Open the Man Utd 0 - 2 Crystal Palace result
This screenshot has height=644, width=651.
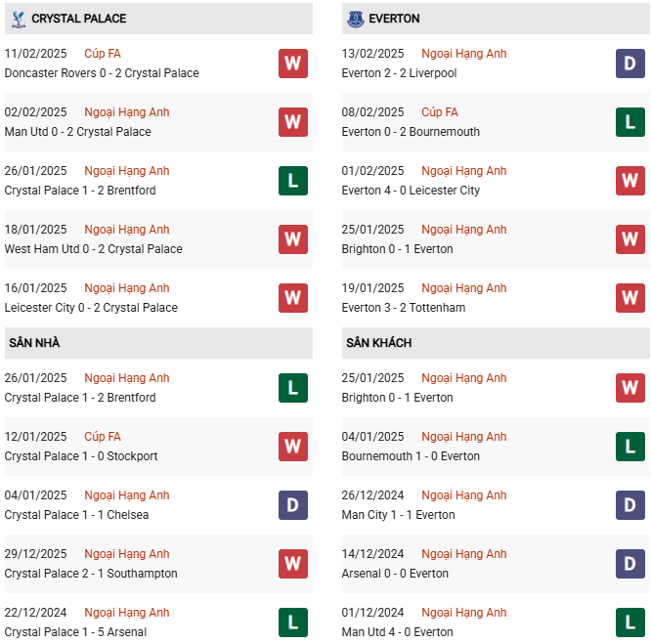coord(78,132)
